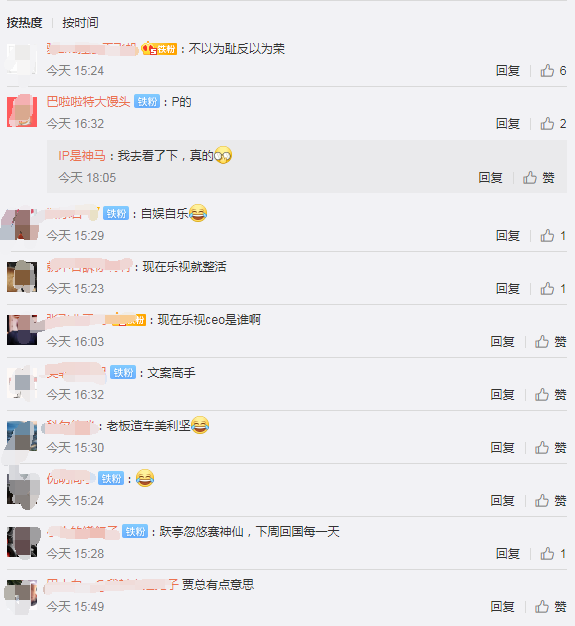Reply to the 不以为耻反以为荣 comment
The height and width of the screenshot is (626, 575).
pos(508,71)
